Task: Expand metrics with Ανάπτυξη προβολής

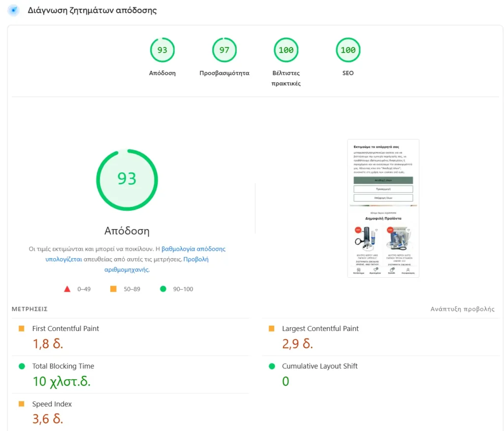Action: click(462, 309)
